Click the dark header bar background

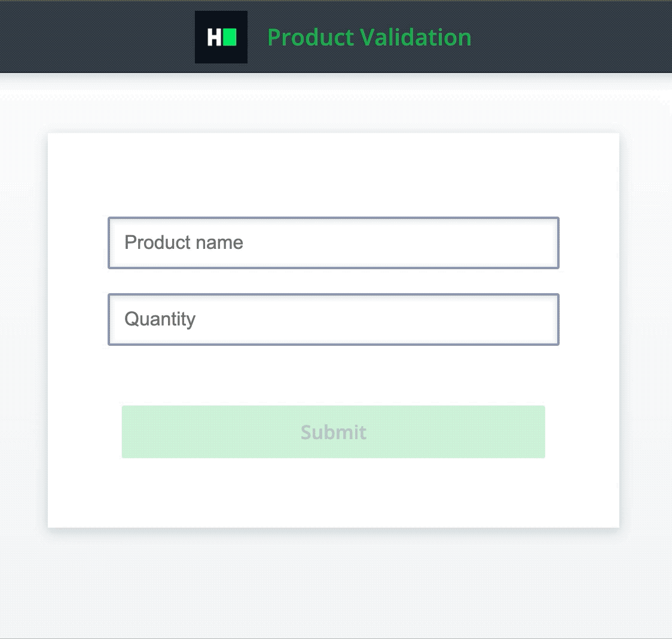tap(557, 36)
